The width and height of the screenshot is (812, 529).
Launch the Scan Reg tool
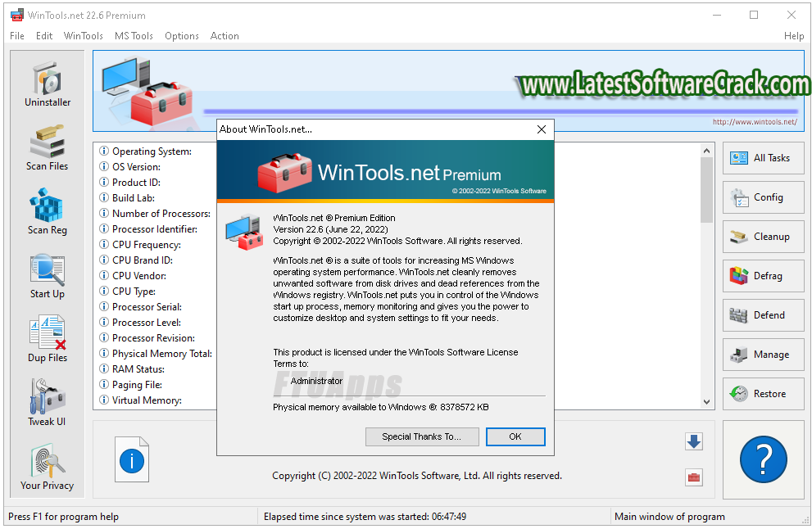(47, 210)
